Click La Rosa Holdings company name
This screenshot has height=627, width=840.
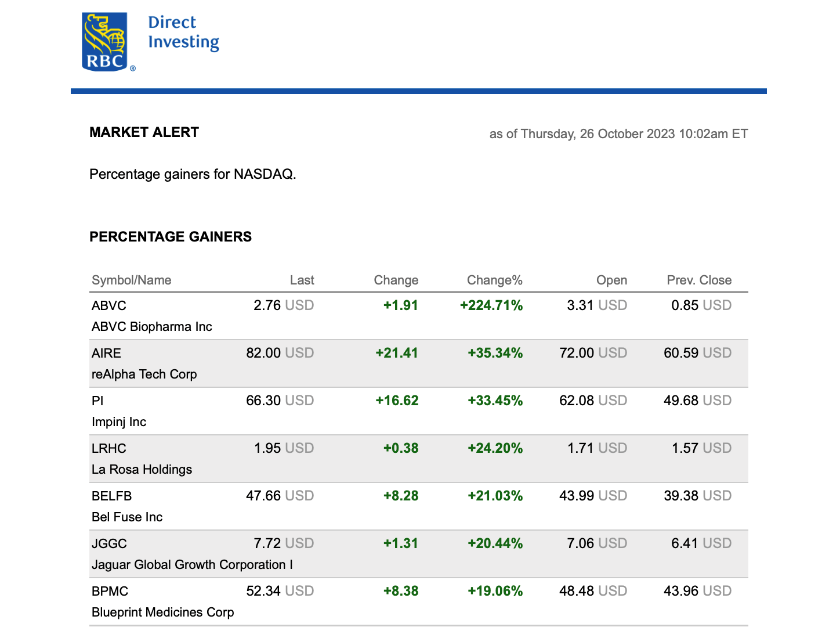(142, 470)
